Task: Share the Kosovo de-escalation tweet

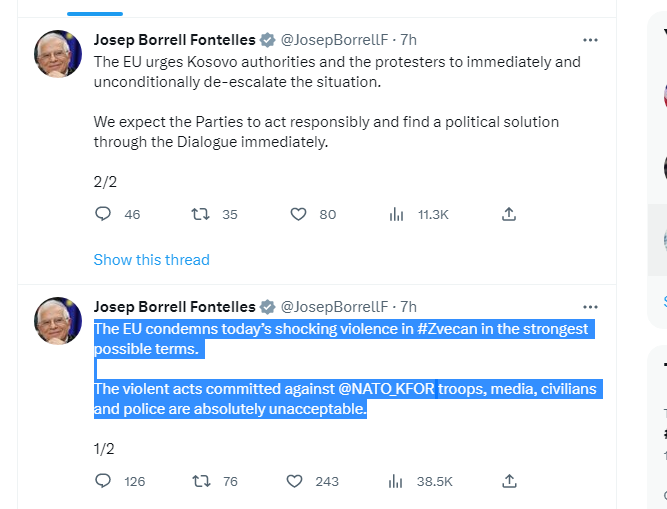Action: (x=509, y=214)
